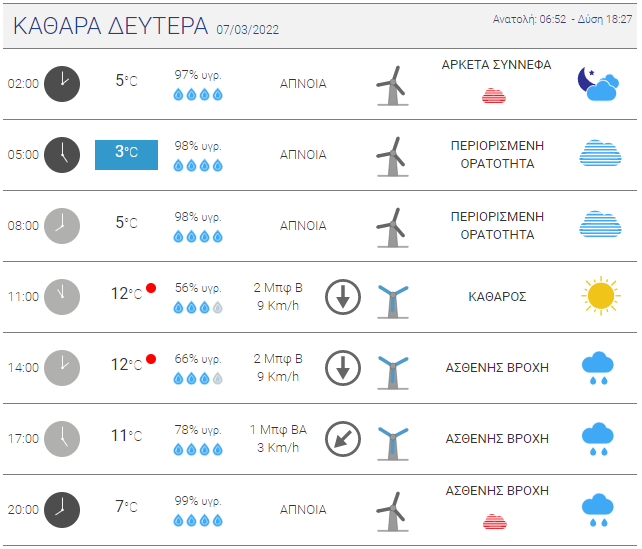This screenshot has width=642, height=549.
Task: Click the sunny weather icon at 11:00
Action: (599, 296)
